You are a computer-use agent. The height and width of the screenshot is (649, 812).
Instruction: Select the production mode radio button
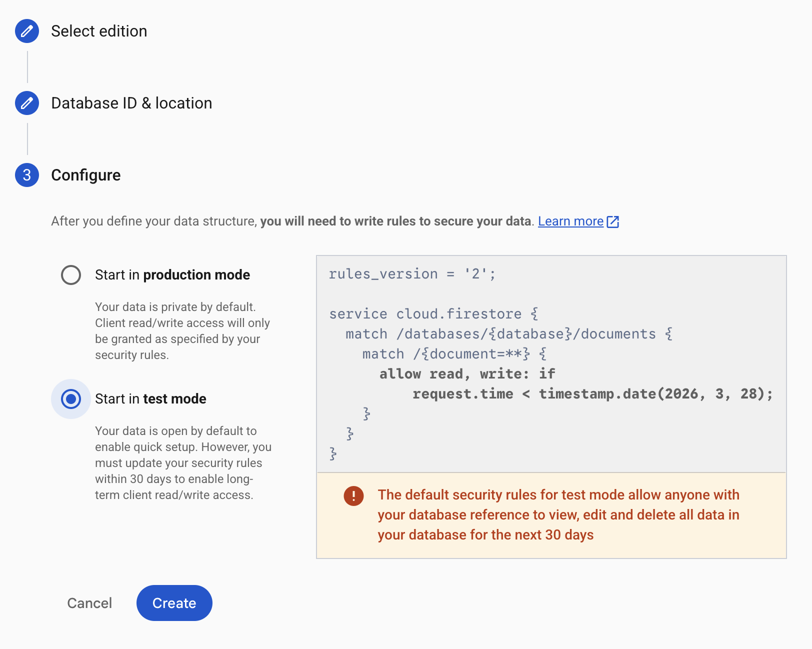click(x=71, y=275)
